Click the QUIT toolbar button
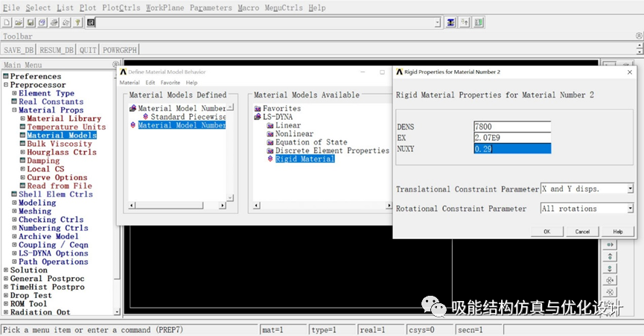The width and height of the screenshot is (644, 336). (88, 50)
